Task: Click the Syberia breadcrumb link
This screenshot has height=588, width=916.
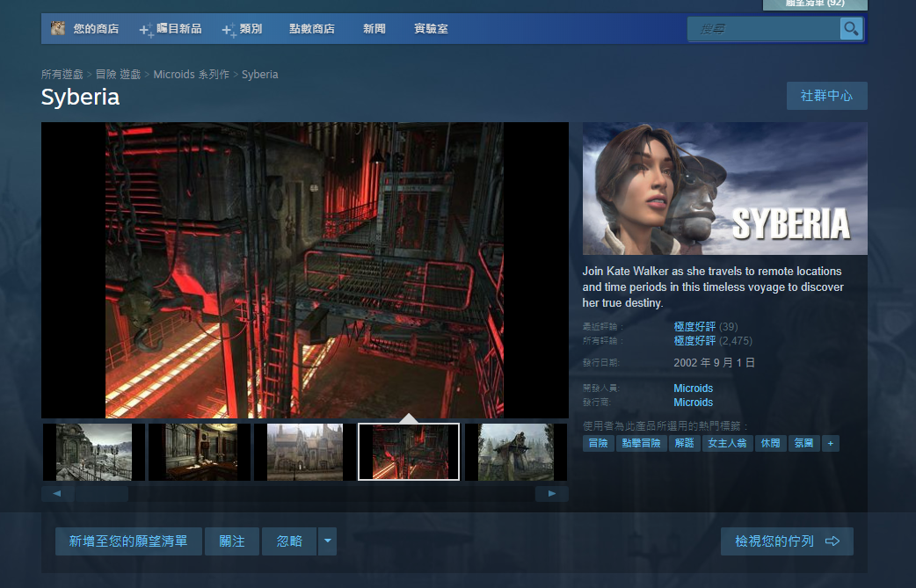Action: pyautogui.click(x=260, y=74)
